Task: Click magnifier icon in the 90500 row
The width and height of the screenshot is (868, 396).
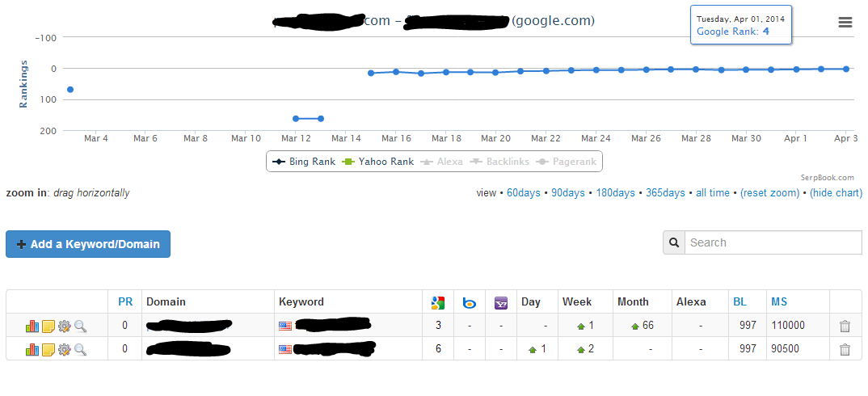Action: pyautogui.click(x=81, y=349)
